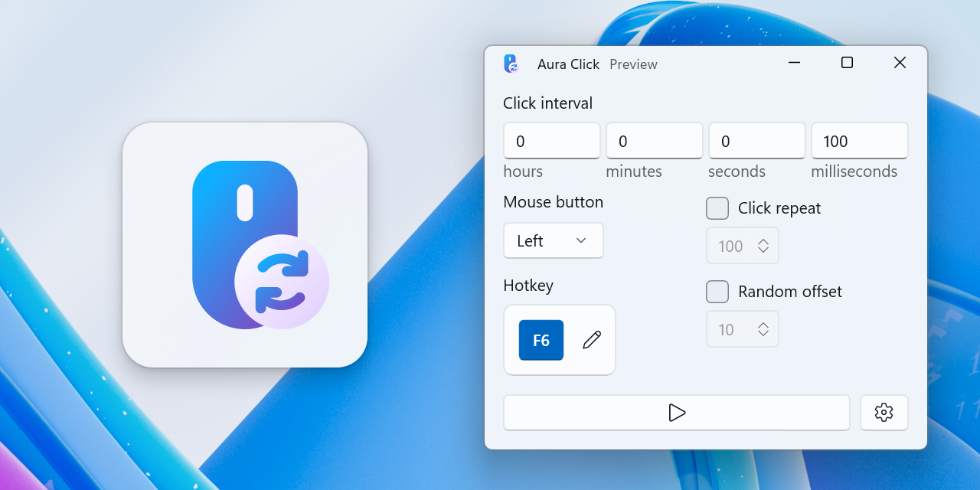The height and width of the screenshot is (490, 980).
Task: Maximize the Aura Click window
Action: tap(847, 63)
